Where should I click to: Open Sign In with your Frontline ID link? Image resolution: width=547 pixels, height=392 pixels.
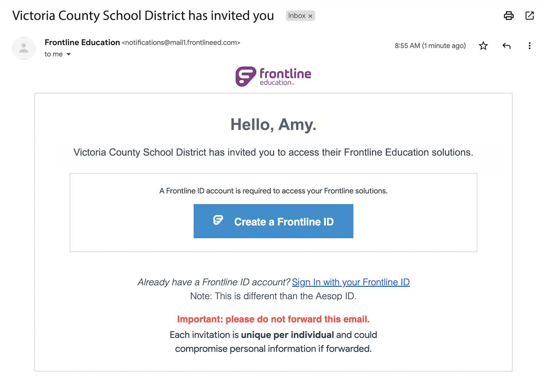351,282
